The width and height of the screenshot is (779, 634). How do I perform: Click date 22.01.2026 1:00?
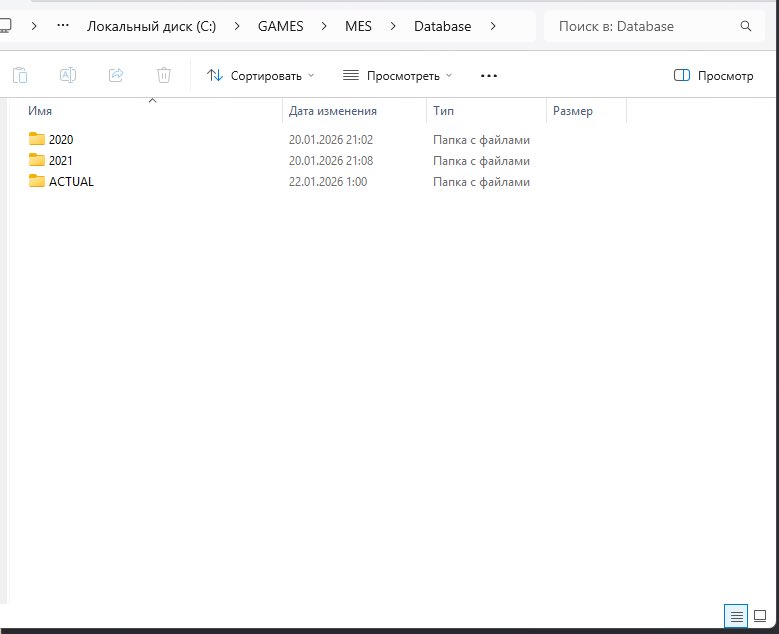click(328, 181)
